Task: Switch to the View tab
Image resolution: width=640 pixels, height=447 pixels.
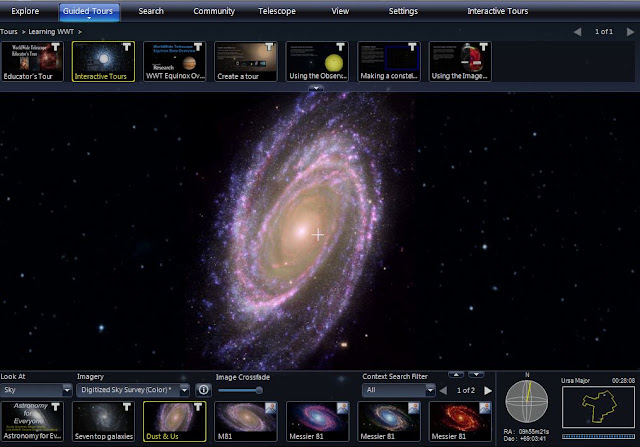Action: [340, 11]
